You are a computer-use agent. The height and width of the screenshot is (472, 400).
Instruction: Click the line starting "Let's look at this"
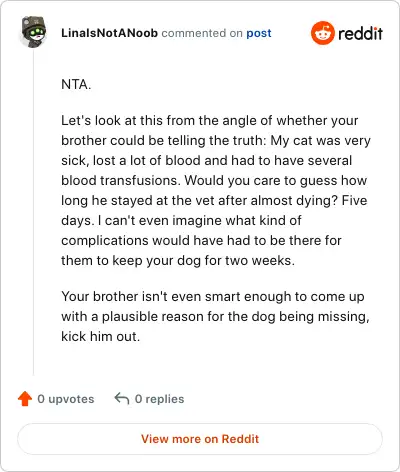pos(210,120)
